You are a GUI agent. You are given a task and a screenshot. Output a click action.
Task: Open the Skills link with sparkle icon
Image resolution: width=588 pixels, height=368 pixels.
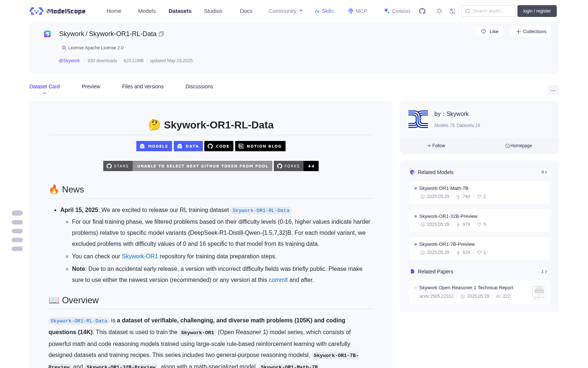point(325,11)
